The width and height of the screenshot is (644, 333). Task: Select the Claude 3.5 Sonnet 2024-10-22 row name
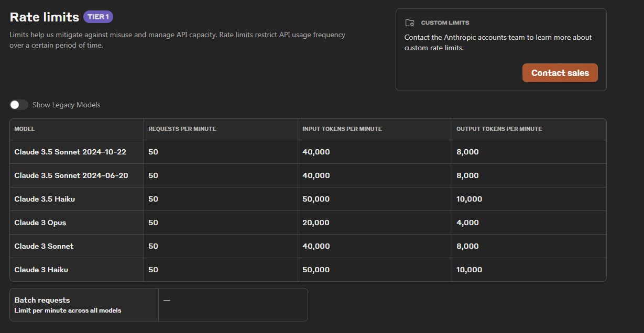pos(70,152)
